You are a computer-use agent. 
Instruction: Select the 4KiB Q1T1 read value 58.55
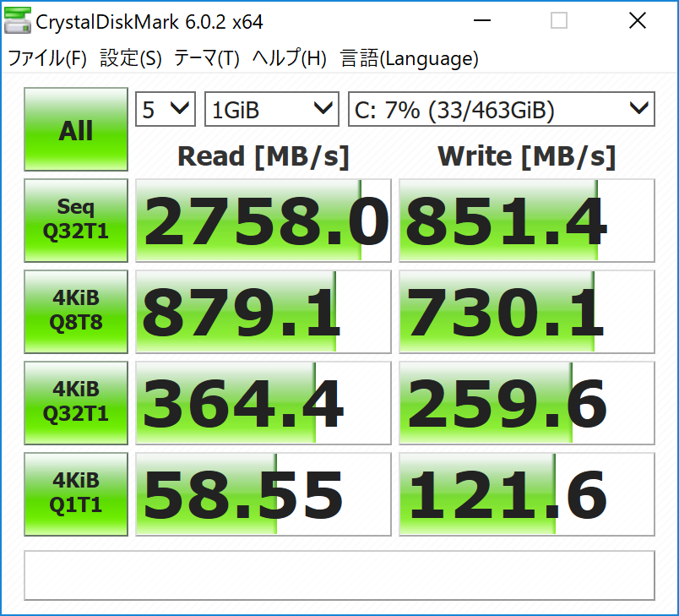pos(263,494)
